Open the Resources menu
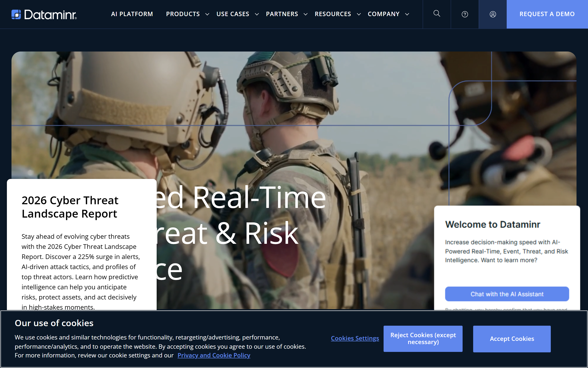 tap(333, 14)
